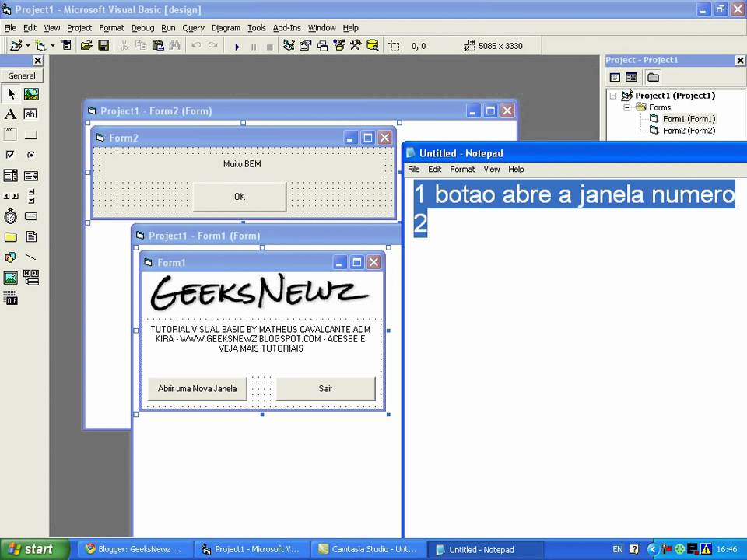Click the Windows start button

(34, 549)
